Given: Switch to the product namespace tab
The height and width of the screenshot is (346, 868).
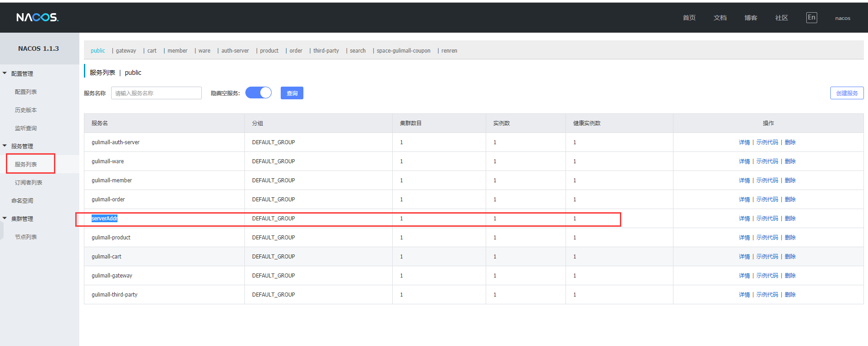Looking at the screenshot, I should [269, 51].
